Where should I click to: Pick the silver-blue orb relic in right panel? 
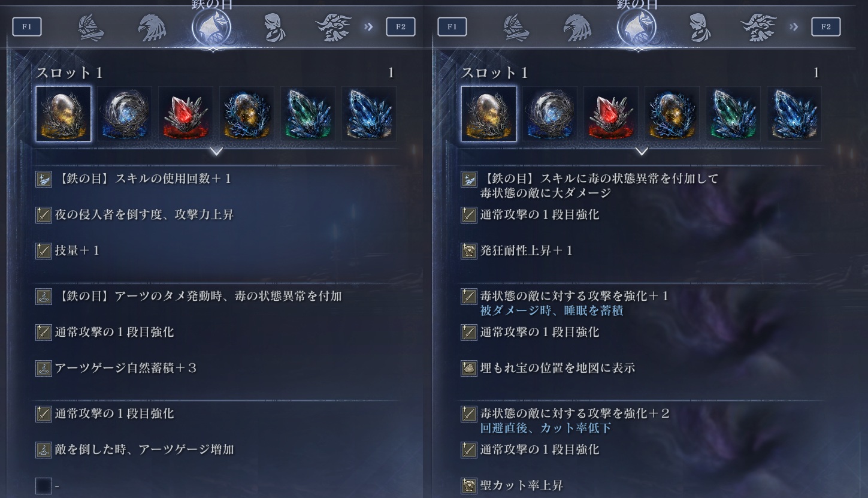click(550, 114)
